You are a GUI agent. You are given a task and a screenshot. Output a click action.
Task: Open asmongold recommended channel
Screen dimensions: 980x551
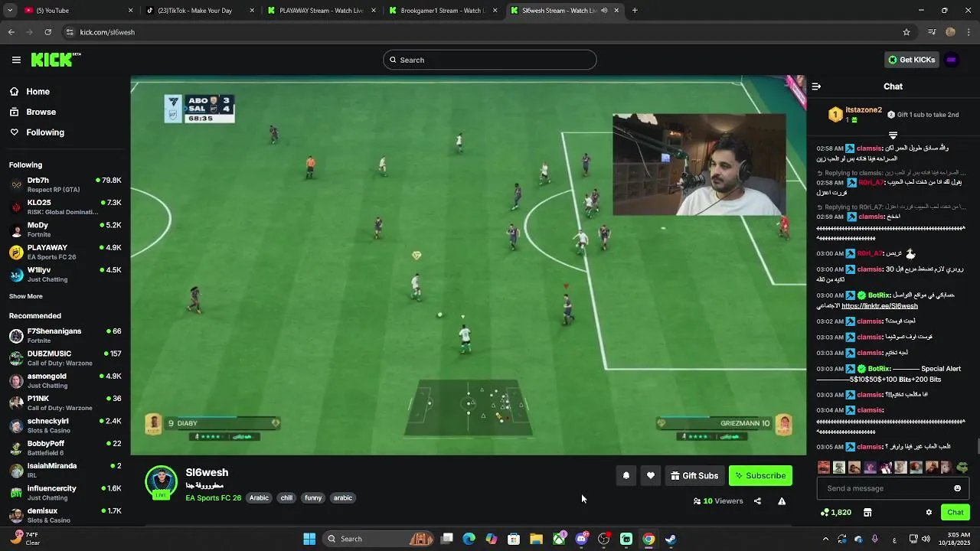pyautogui.click(x=65, y=380)
